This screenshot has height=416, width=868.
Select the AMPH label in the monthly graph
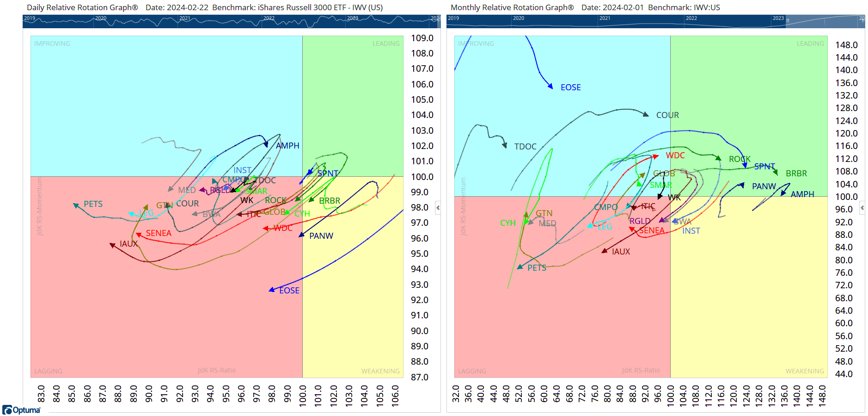pos(802,194)
